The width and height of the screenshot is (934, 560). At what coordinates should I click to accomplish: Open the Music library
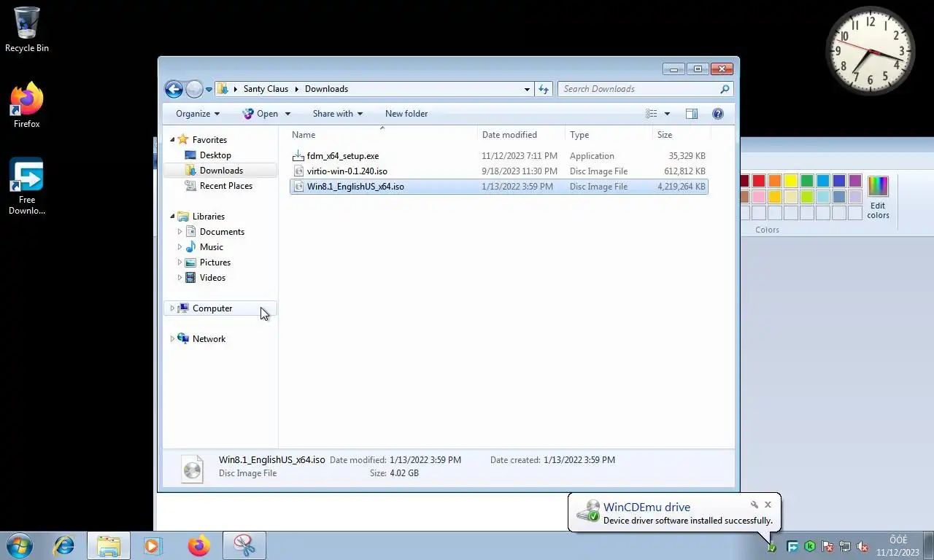(211, 247)
